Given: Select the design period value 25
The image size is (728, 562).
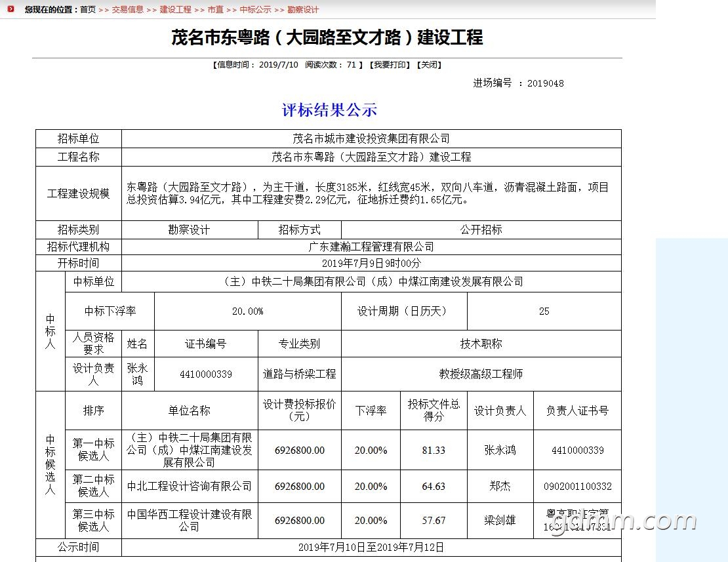Looking at the screenshot, I should [544, 311].
